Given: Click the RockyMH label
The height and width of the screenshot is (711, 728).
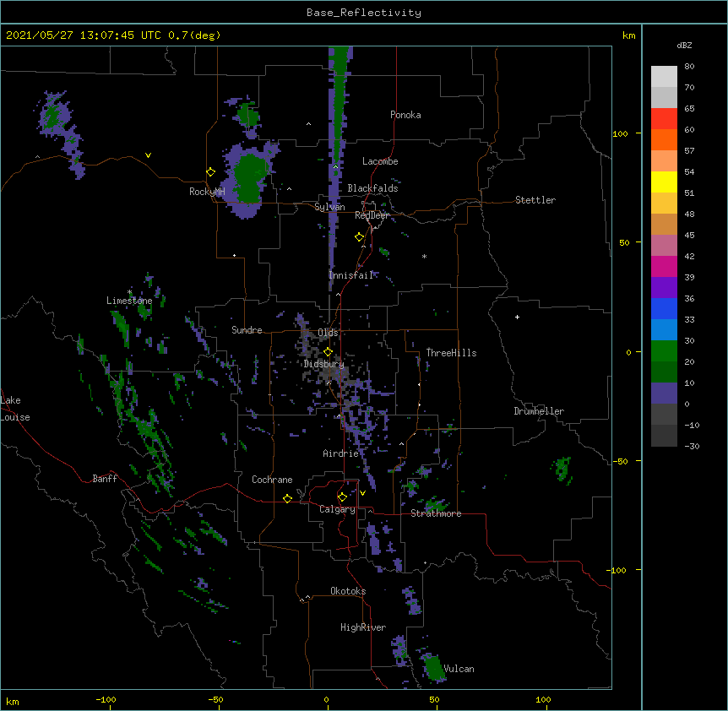Looking at the screenshot, I should tap(207, 192).
